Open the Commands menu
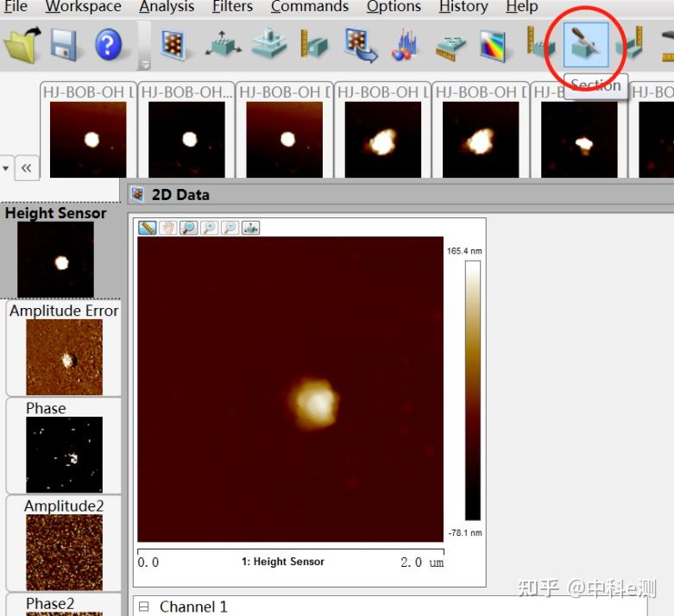 click(310, 6)
